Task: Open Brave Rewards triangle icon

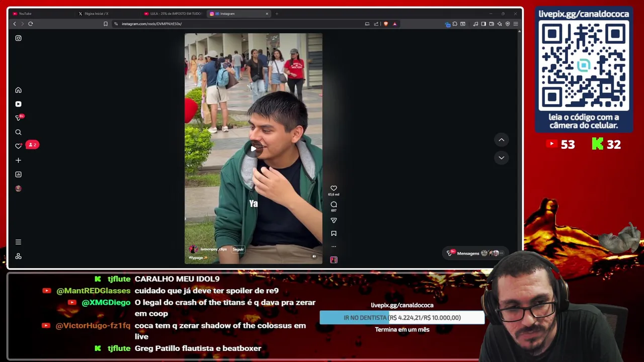Action: [395, 24]
